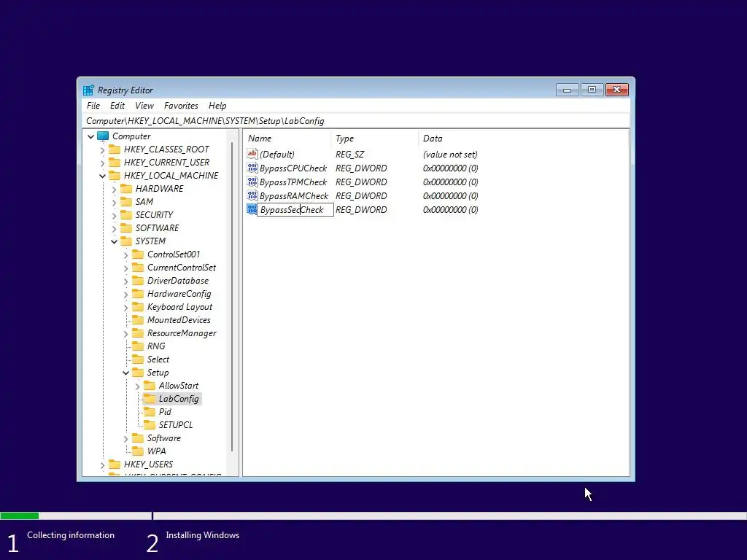Expand the HKEY_CLASSES_ROOT node arrow
Viewport: 747px width, 560px height.
coord(102,150)
